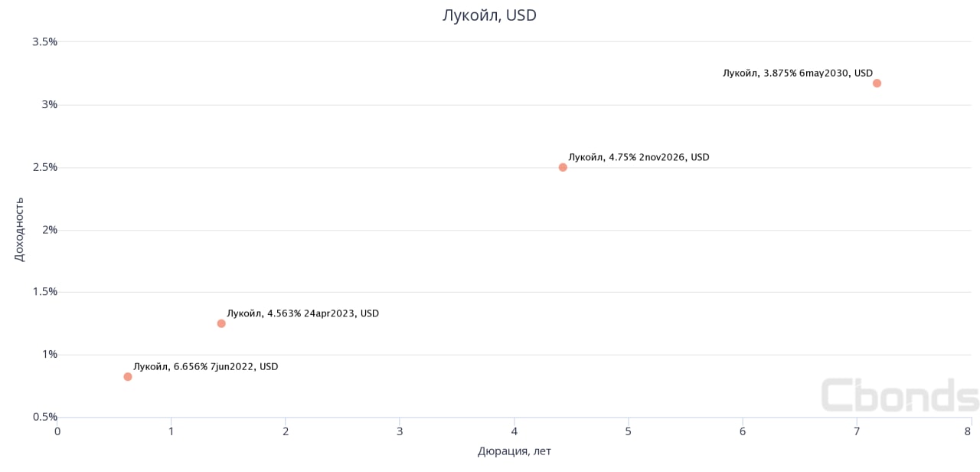Click the 'Лукойл, 4.563% 24apr2023, USD' label
Screen dimensions: 980x472
(x=302, y=313)
